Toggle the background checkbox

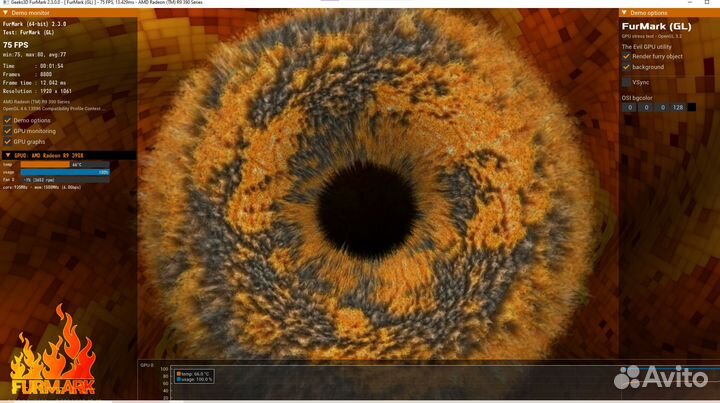coord(626,68)
